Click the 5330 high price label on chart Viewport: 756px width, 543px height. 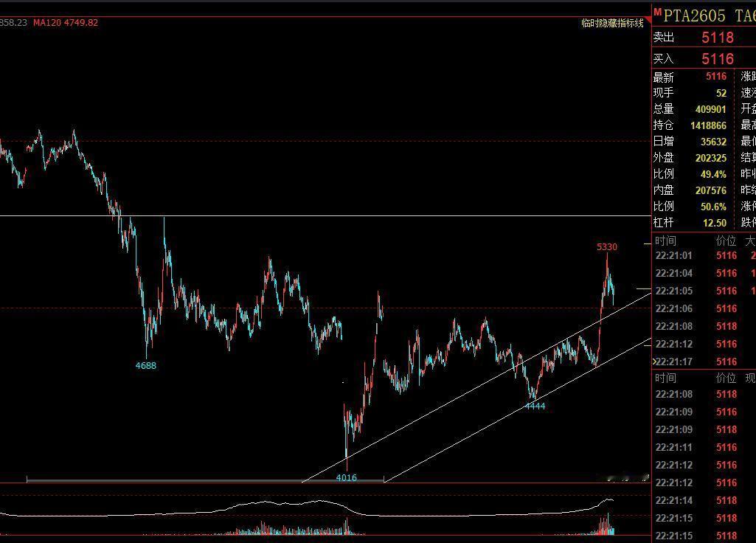point(606,247)
